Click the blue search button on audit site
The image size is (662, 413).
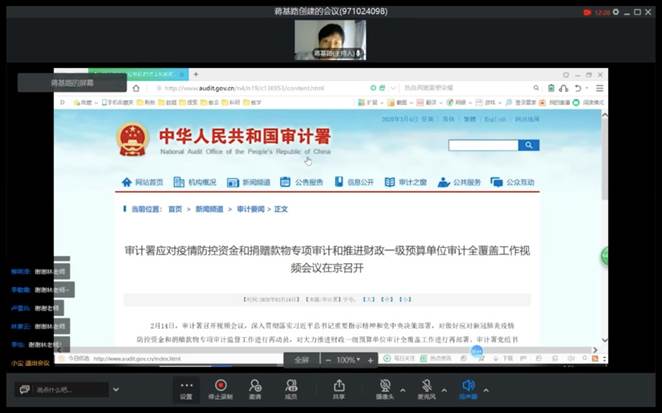coord(529,145)
